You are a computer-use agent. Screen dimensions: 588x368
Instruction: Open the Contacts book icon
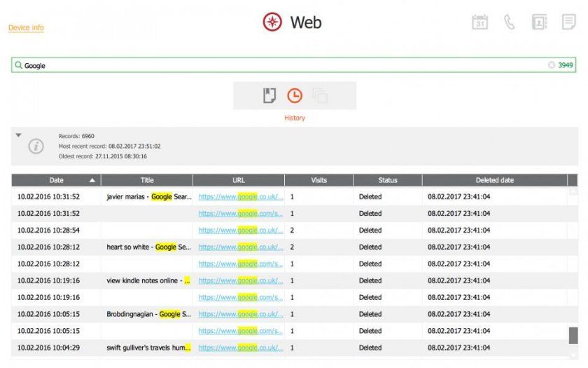(539, 22)
